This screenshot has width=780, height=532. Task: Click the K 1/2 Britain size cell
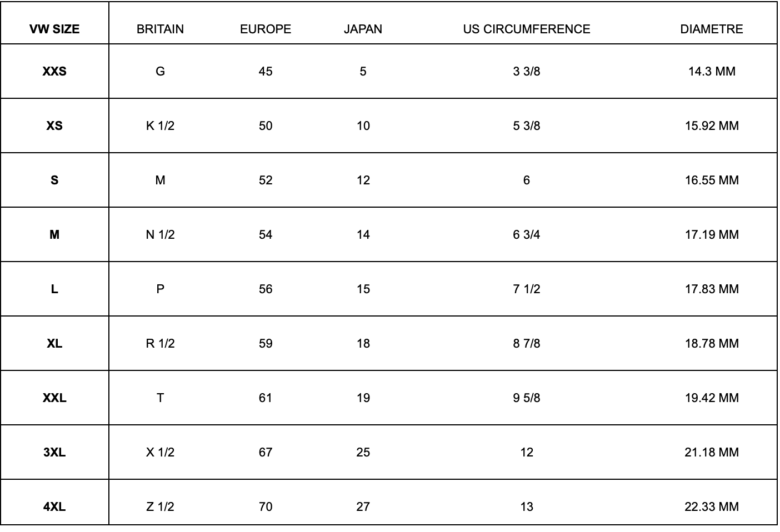point(160,126)
